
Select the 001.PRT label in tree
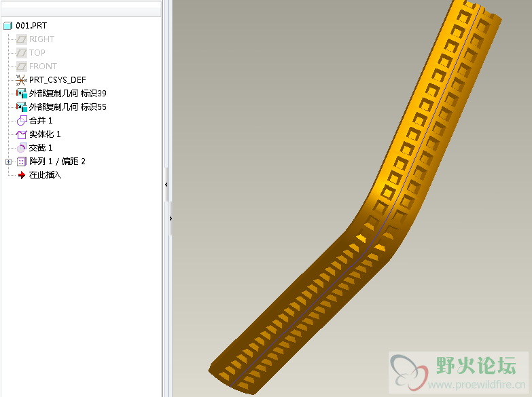(x=31, y=26)
